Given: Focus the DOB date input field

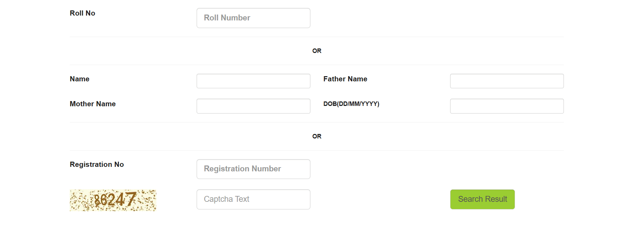Looking at the screenshot, I should [x=507, y=106].
